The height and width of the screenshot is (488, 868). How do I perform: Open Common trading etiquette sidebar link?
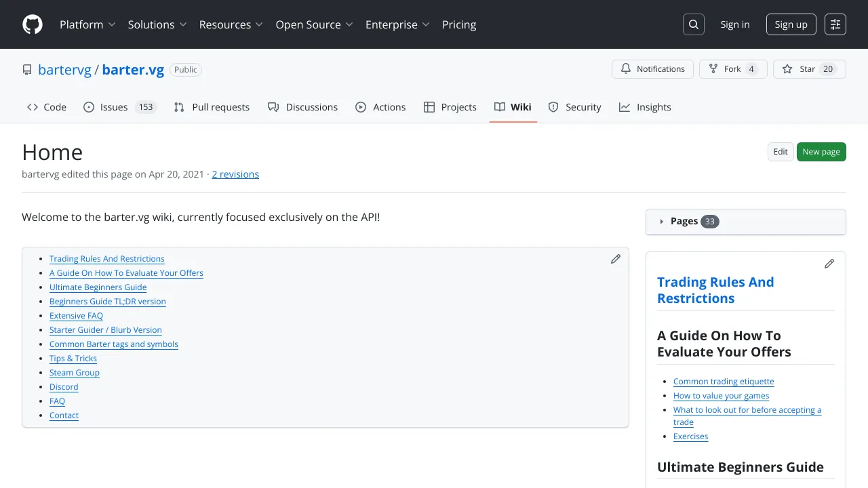click(724, 382)
